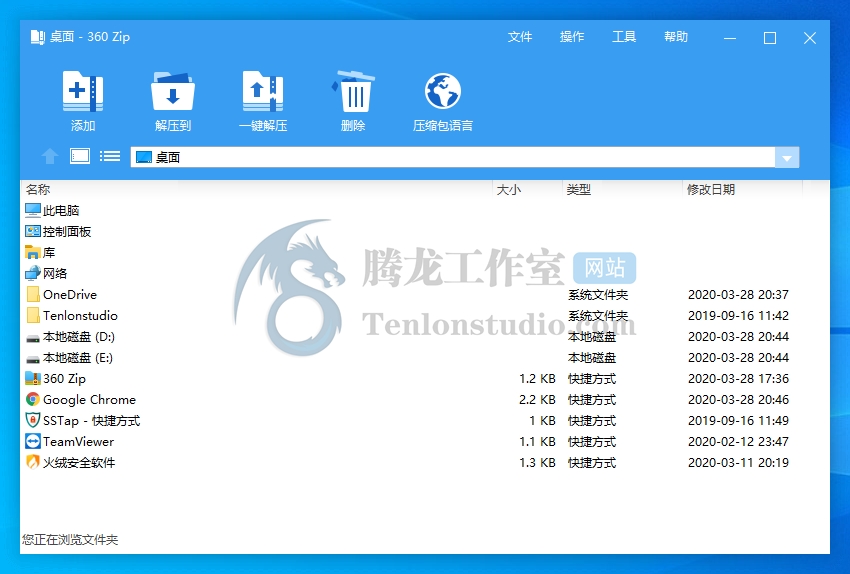This screenshot has width=850, height=574.
Task: Click the Tenlonstudio folder name
Action: pos(80,315)
